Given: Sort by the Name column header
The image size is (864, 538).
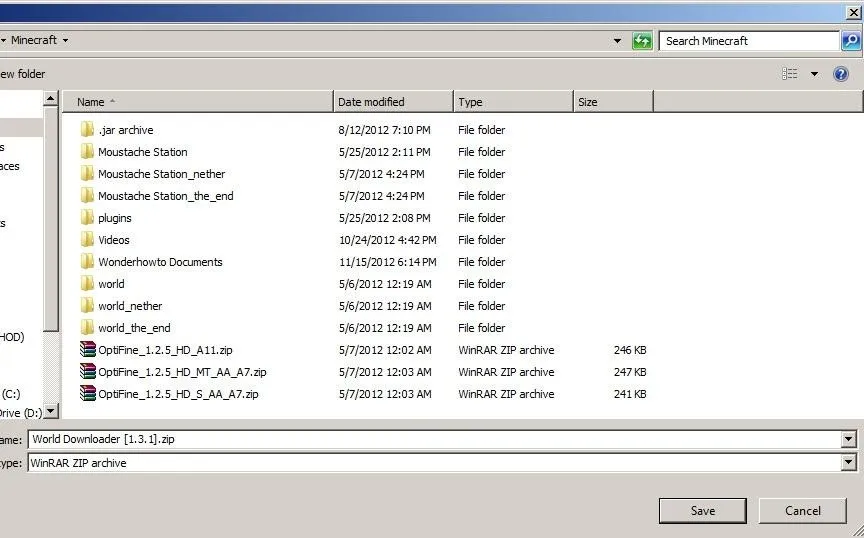Looking at the screenshot, I should pos(198,102).
